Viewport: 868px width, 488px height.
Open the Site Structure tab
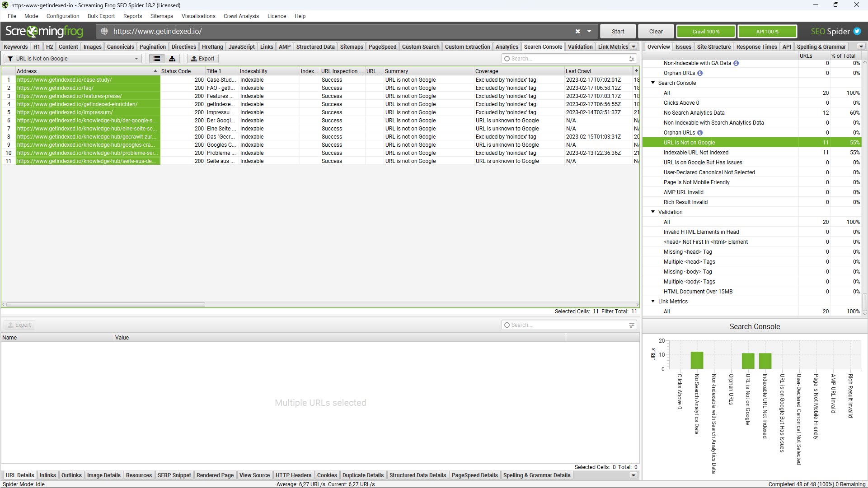(x=713, y=46)
